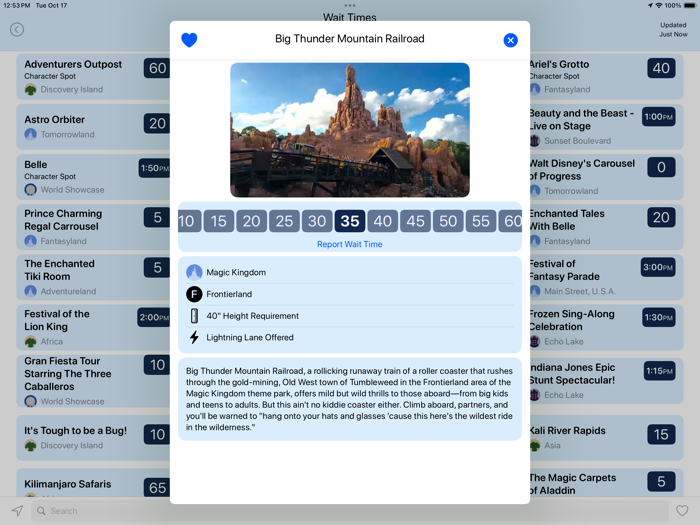Click Tomorrowland castle icon under Astro Orbiter
This screenshot has width=700, height=525.
30,134
